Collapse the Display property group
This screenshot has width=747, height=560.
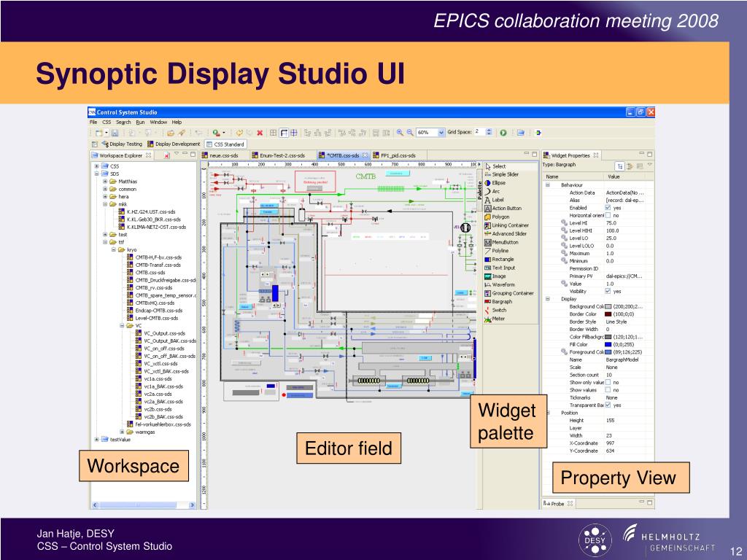coord(548,299)
